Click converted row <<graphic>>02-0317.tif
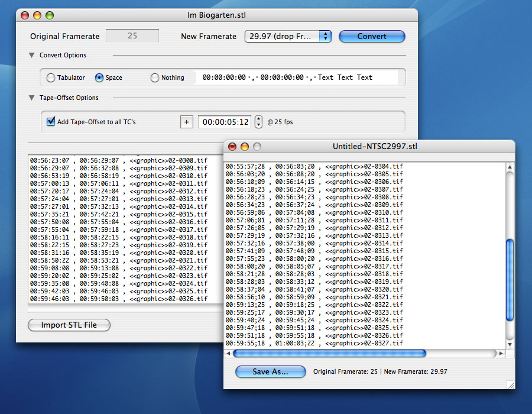This screenshot has width=532, height=414. 314,266
